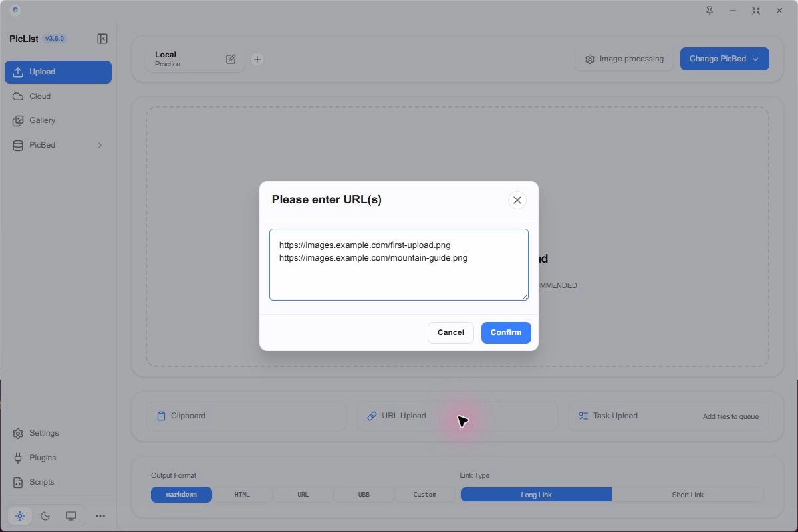Click the Scripts code icon
The image size is (798, 532).
pyautogui.click(x=18, y=482)
